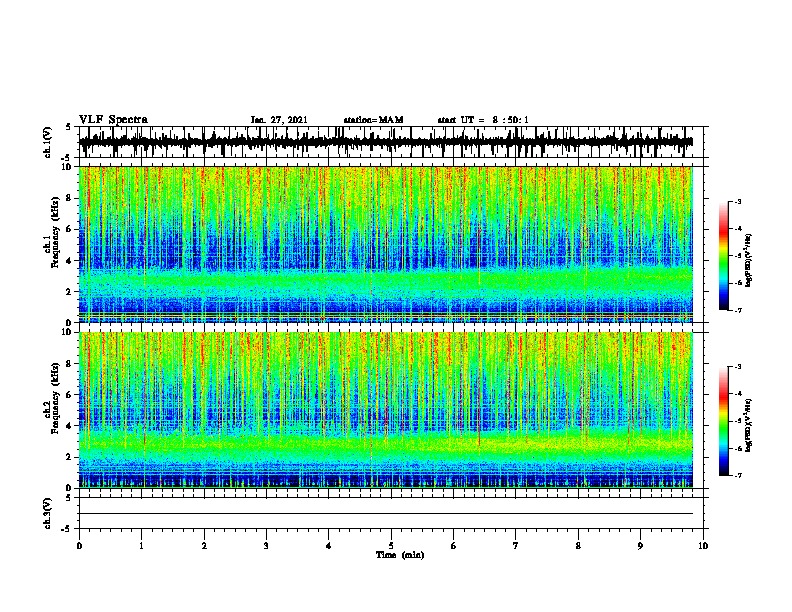
Task: Click the time axis tick label "10"
Action: pyautogui.click(x=703, y=546)
